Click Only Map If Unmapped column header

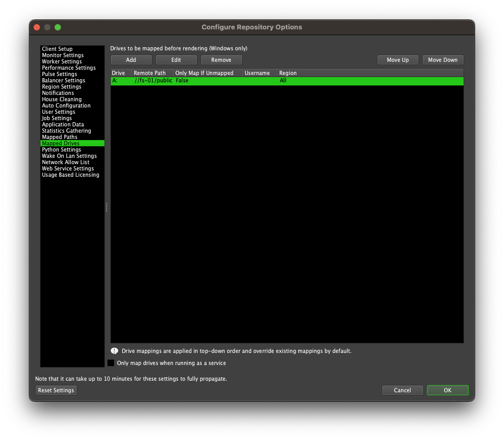(x=208, y=73)
